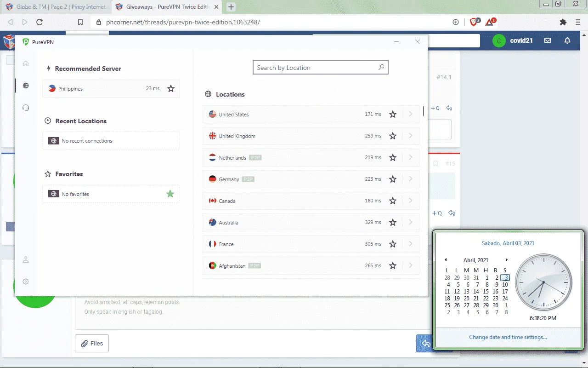The height and width of the screenshot is (368, 588).
Task: Select the globe locations sidebar icon
Action: tap(26, 86)
